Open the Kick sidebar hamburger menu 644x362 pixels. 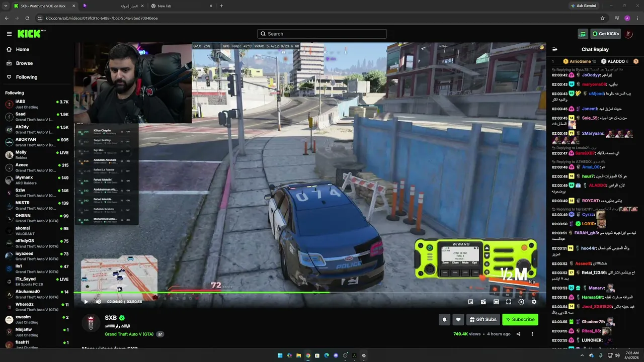pos(9,34)
